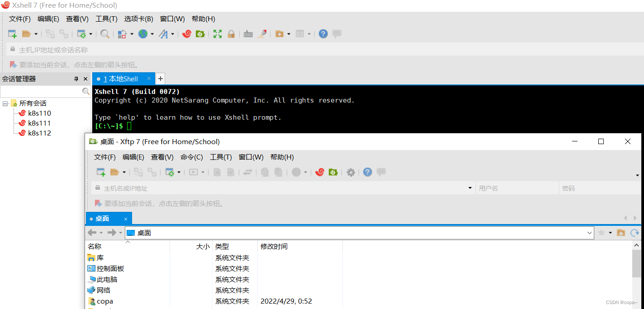Select the highlight pen tool
This screenshot has width=644, height=309.
click(x=263, y=33)
